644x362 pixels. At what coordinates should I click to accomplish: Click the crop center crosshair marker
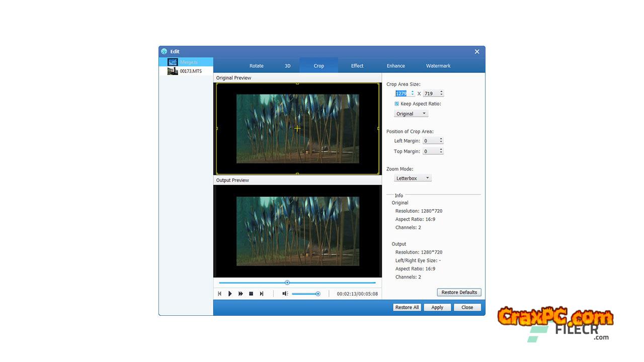pyautogui.click(x=297, y=129)
